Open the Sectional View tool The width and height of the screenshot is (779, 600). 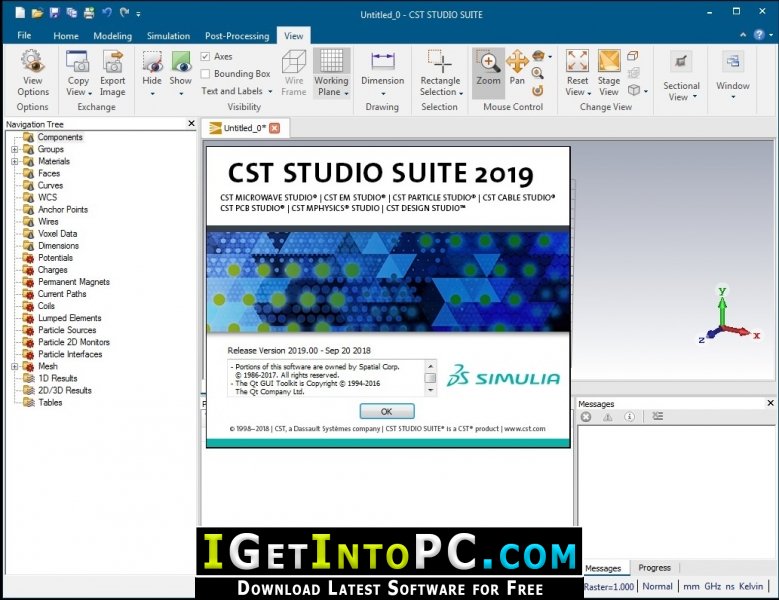681,76
